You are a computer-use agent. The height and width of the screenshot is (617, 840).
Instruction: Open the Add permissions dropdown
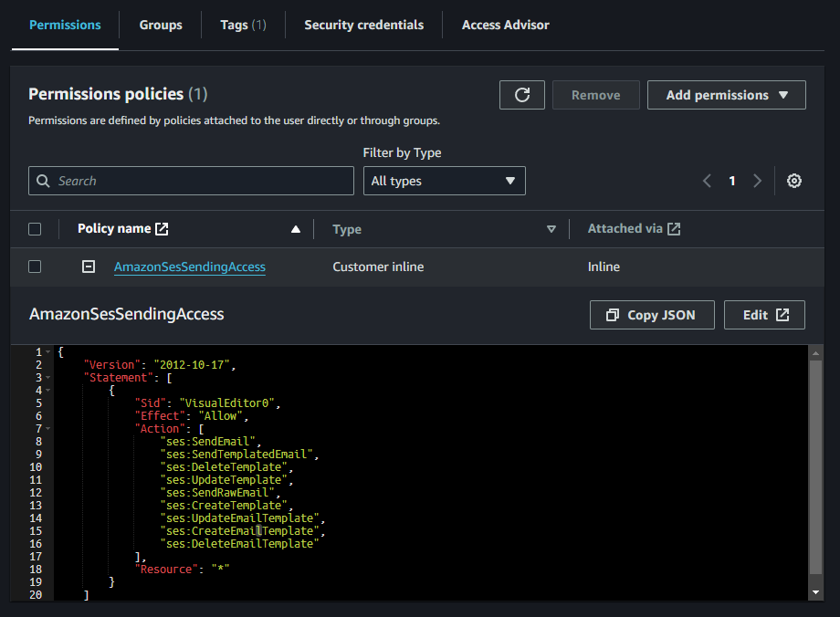pyautogui.click(x=726, y=95)
